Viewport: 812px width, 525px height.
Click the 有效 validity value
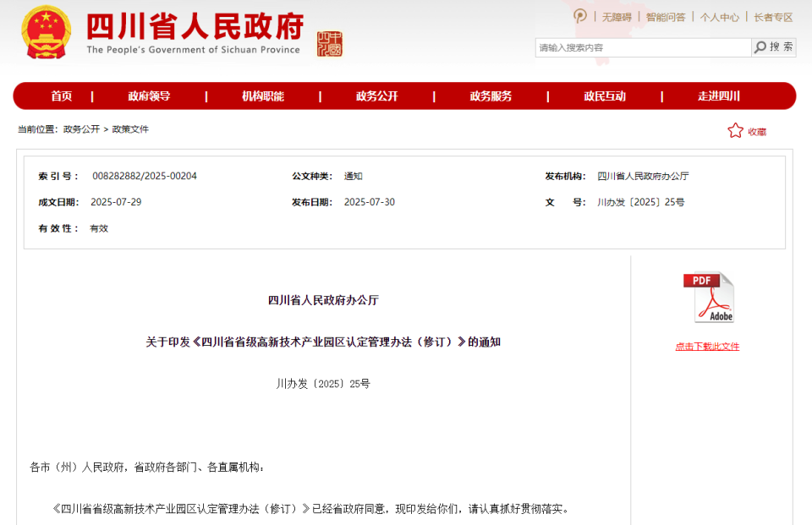coord(99,228)
